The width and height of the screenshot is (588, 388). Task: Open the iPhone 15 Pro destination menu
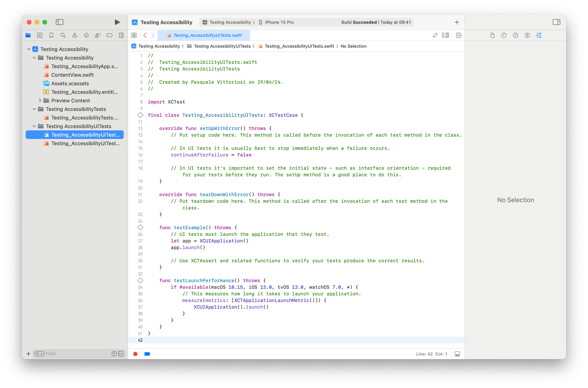pyautogui.click(x=276, y=22)
